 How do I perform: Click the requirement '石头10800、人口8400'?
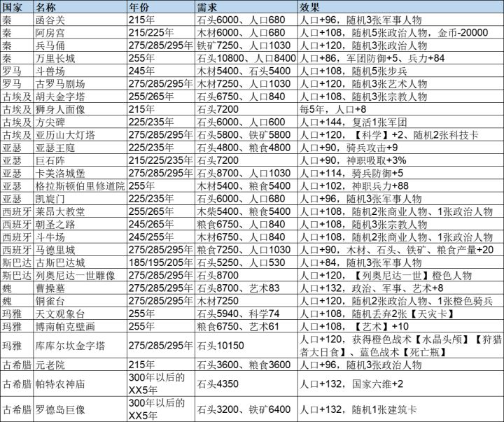click(x=246, y=58)
